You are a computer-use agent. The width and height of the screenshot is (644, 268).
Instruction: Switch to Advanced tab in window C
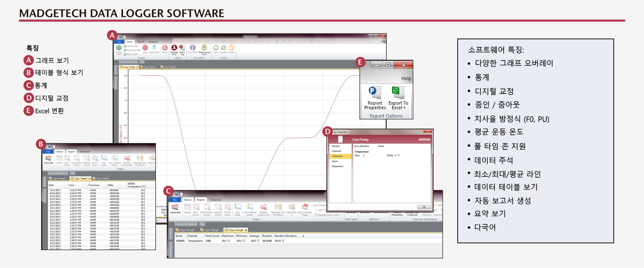[216, 200]
